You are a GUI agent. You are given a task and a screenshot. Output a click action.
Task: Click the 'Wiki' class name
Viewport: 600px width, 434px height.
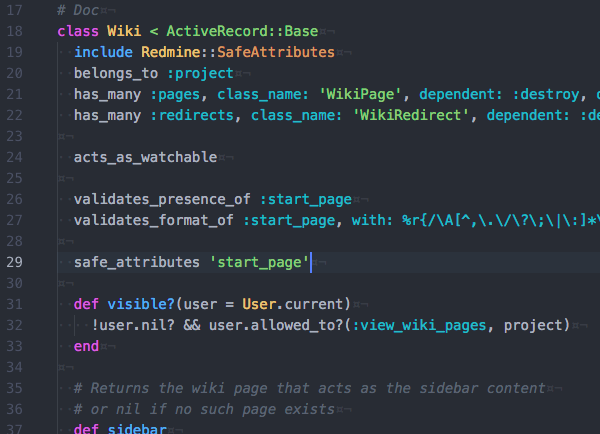124,31
